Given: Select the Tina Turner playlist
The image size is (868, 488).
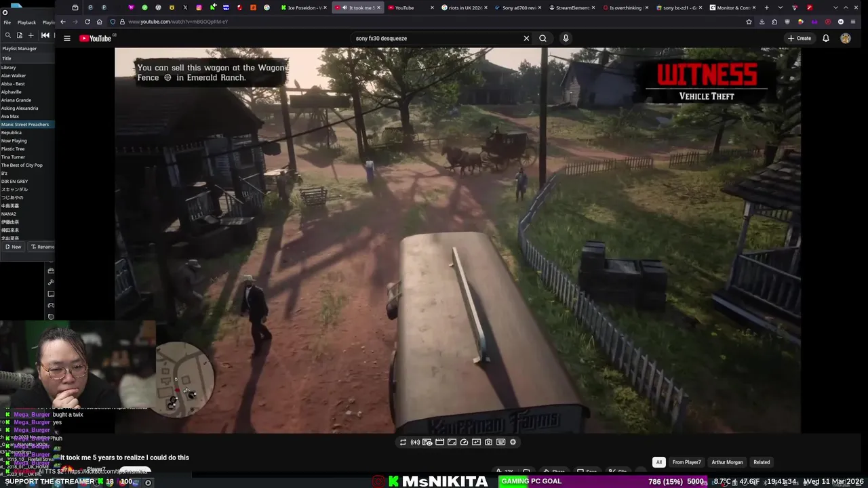Looking at the screenshot, I should click(27, 157).
